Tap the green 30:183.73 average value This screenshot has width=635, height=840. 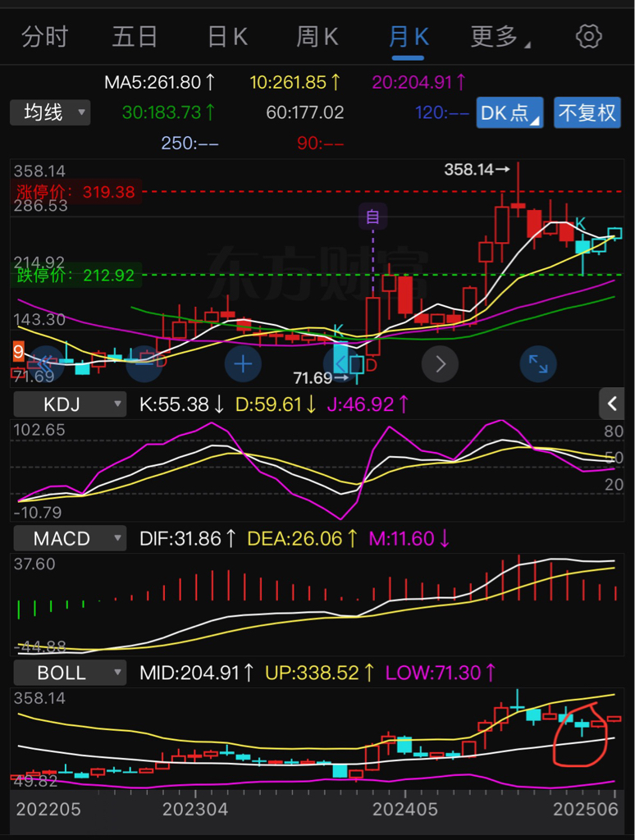168,112
